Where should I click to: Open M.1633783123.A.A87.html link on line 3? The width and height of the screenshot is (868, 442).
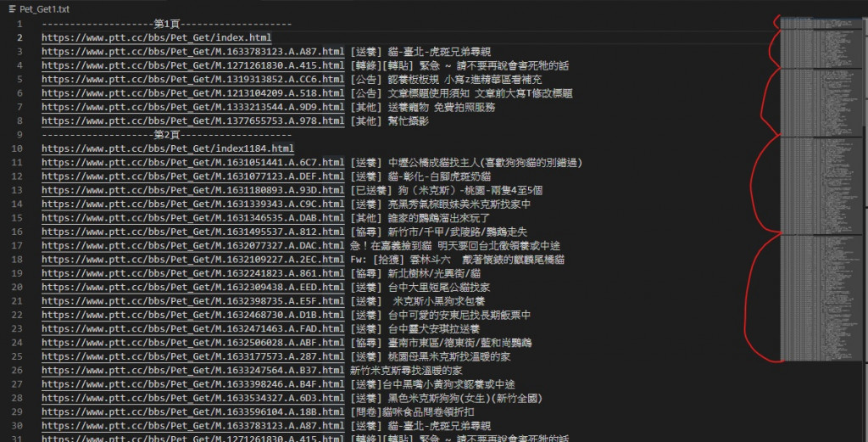[x=192, y=52]
